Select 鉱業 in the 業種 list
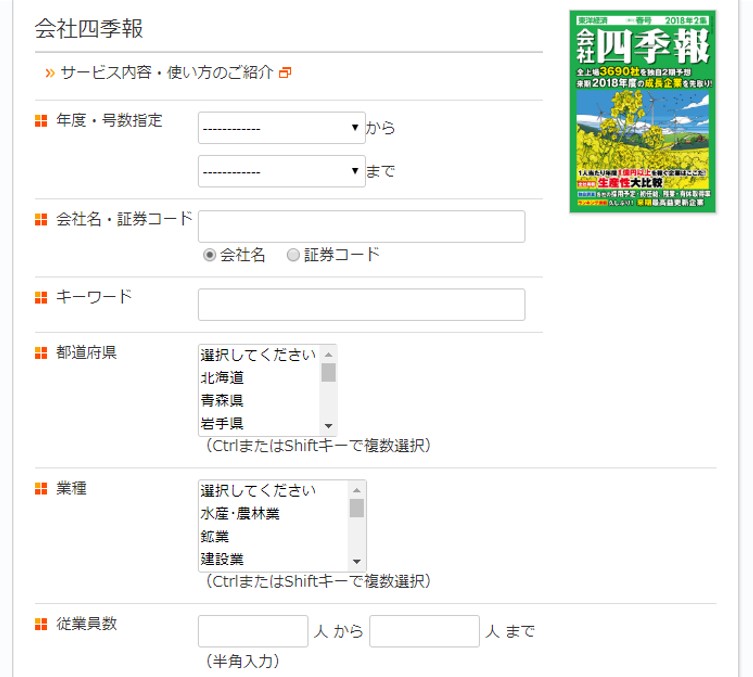The width and height of the screenshot is (753, 677). click(274, 536)
